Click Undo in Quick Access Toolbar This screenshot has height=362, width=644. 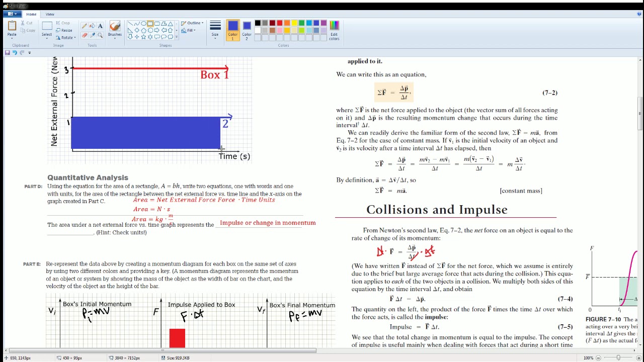pos(15,52)
